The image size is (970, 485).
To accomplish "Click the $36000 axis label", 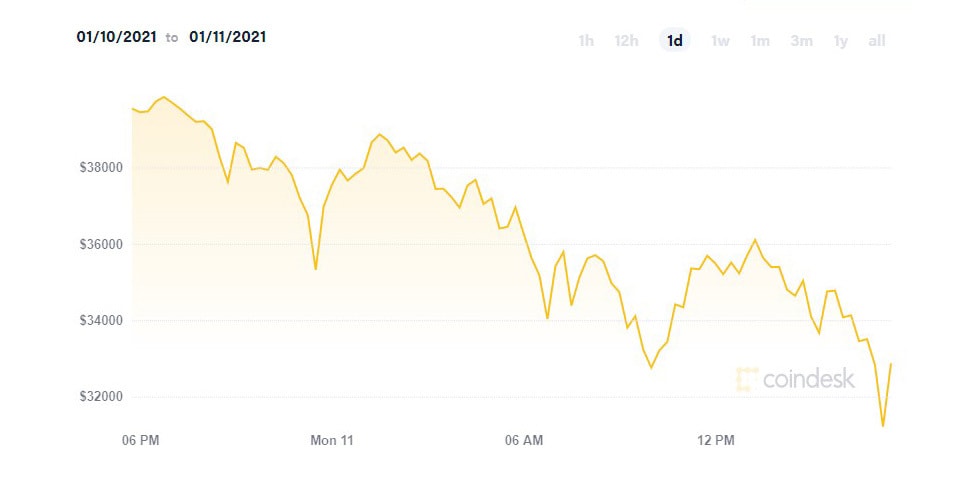I will [101, 244].
